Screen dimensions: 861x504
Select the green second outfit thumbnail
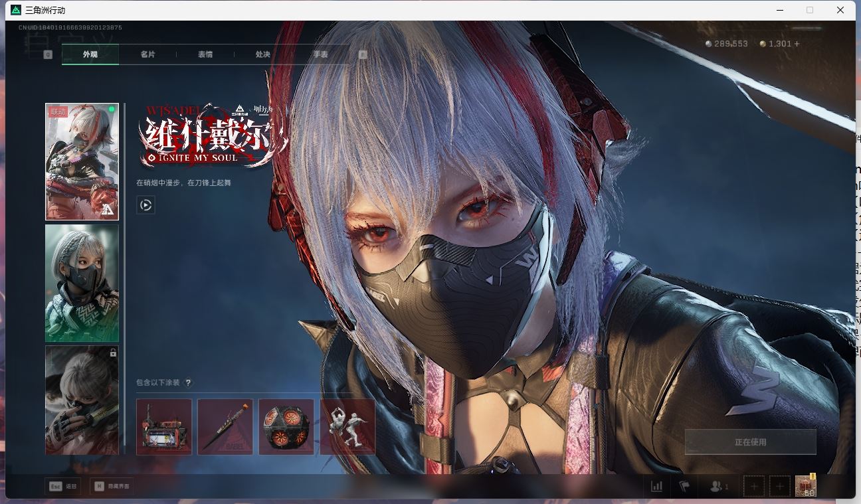[82, 283]
